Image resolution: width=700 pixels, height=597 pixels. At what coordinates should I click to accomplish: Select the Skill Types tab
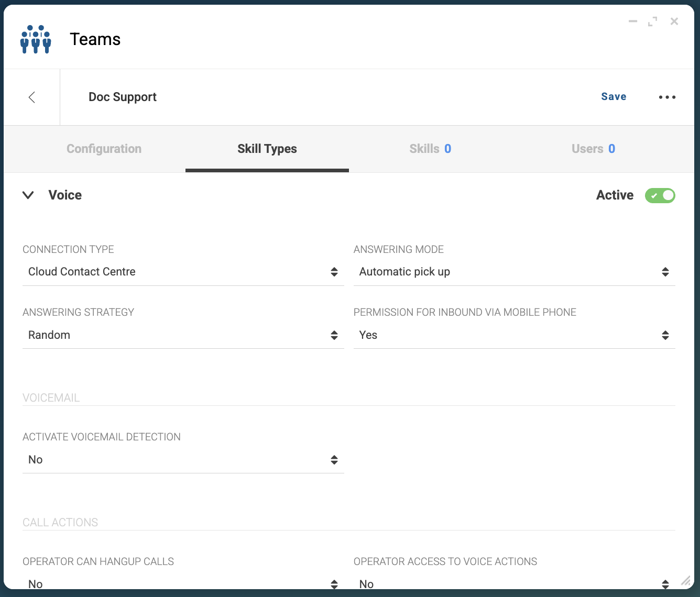[267, 149]
